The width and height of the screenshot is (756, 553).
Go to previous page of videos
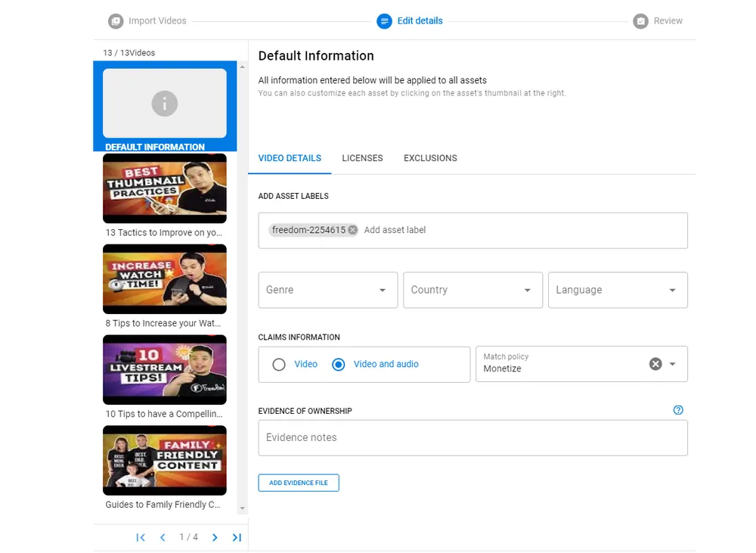pos(163,538)
